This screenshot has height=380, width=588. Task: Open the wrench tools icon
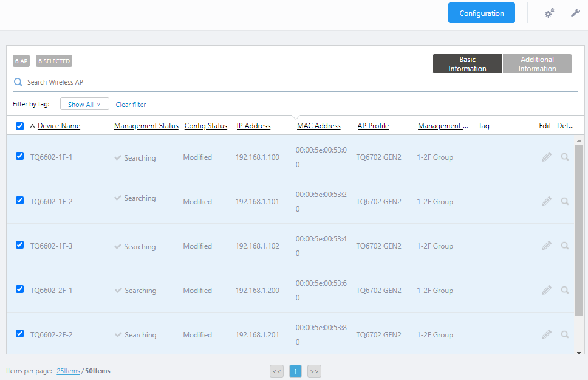tap(575, 13)
